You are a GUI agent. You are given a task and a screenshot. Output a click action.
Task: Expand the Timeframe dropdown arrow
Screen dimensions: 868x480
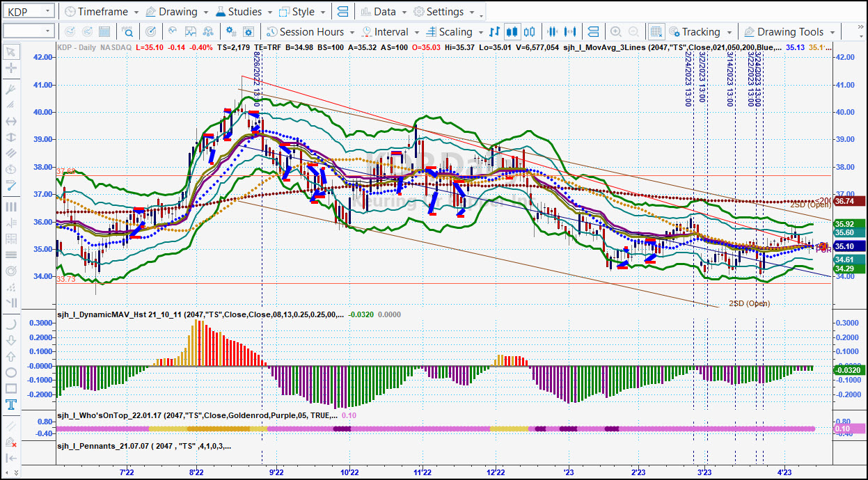pyautogui.click(x=136, y=12)
